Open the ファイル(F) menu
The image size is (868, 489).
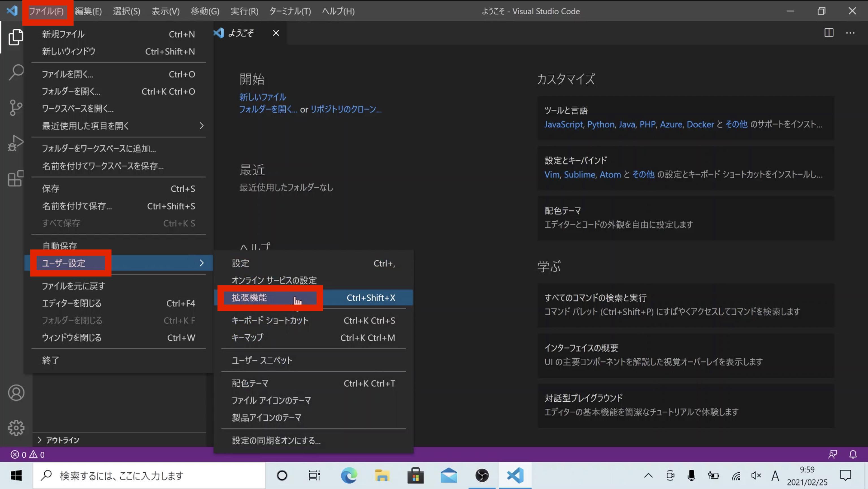46,11
